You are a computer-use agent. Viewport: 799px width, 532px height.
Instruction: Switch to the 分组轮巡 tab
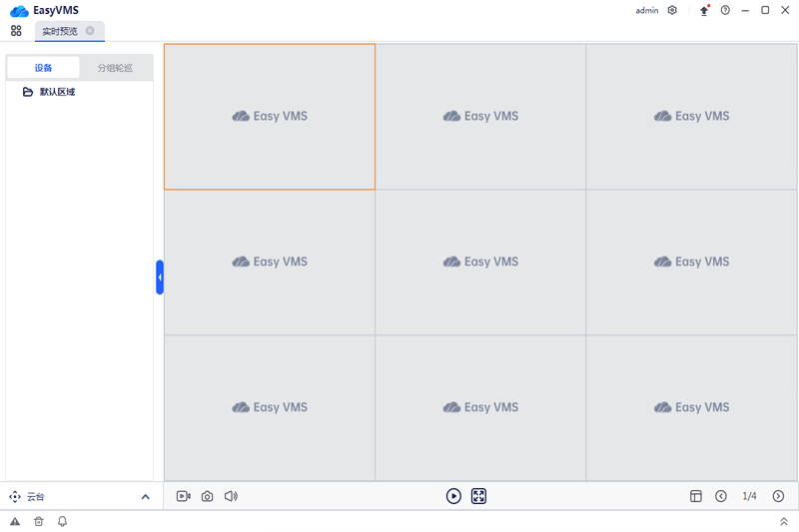pyautogui.click(x=115, y=68)
